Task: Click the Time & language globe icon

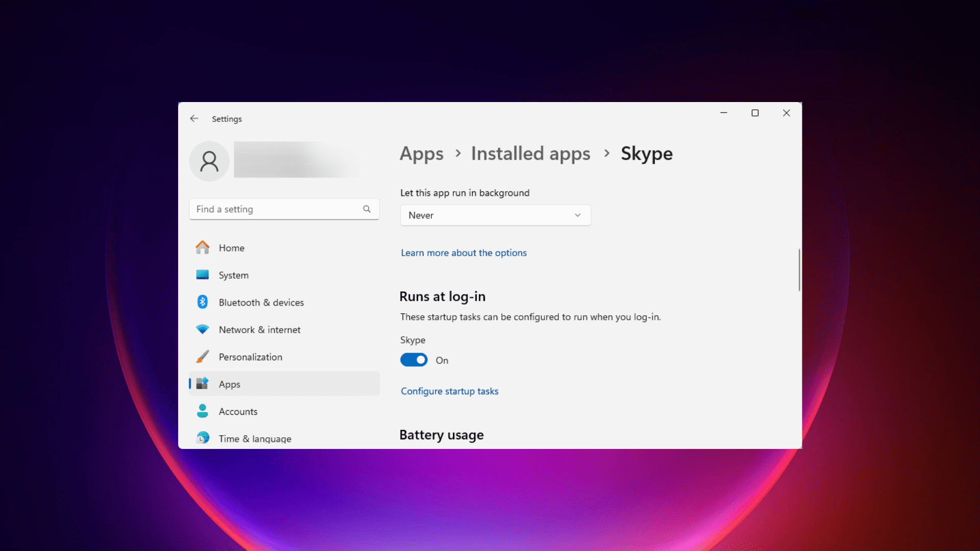Action: (x=203, y=438)
